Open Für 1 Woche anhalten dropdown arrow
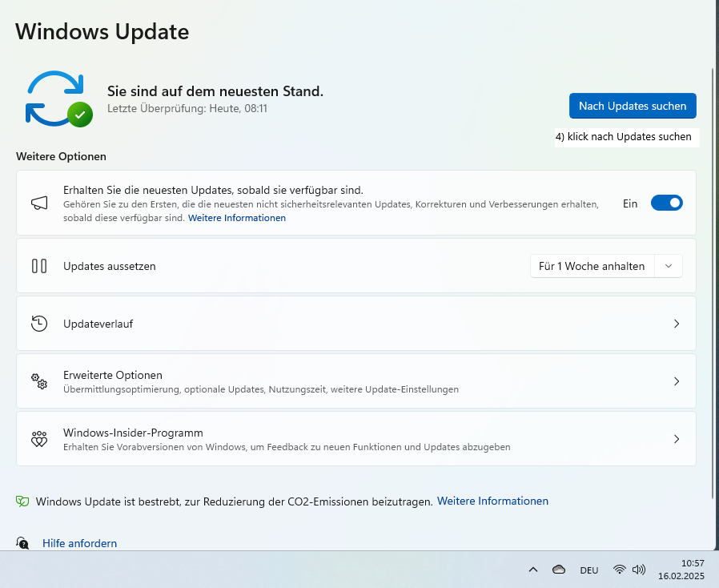The height and width of the screenshot is (588, 719). click(x=669, y=266)
